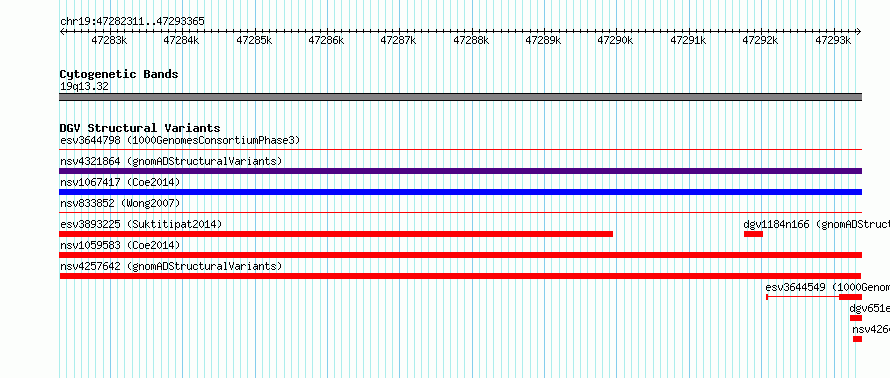Click the 47288k ruler tick label
This screenshot has height=378, width=890.
click(471, 40)
